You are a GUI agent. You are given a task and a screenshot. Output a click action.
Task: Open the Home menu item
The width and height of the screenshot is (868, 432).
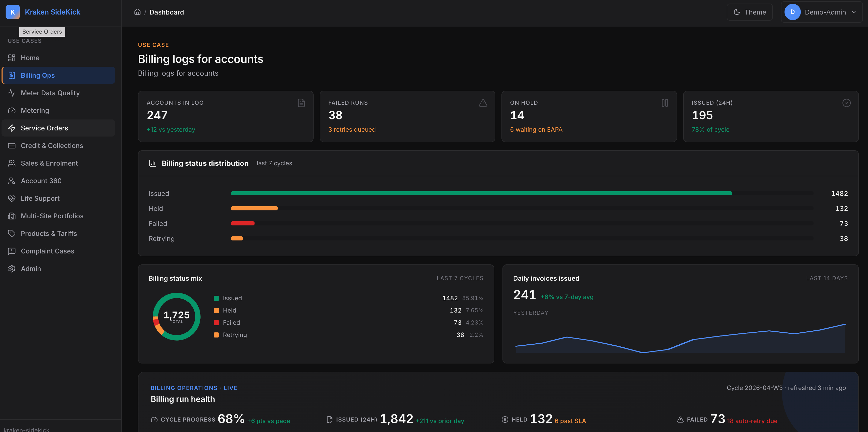(58, 58)
